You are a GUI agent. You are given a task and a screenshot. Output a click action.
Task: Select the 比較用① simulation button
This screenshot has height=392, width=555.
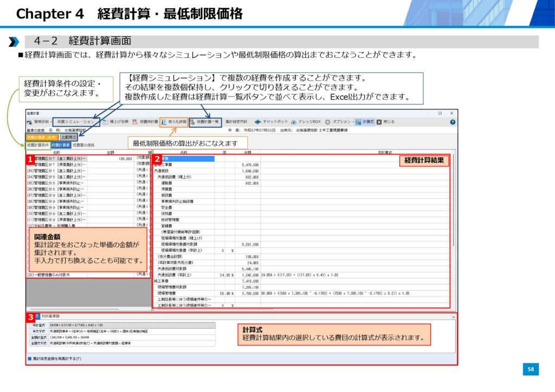68,138
